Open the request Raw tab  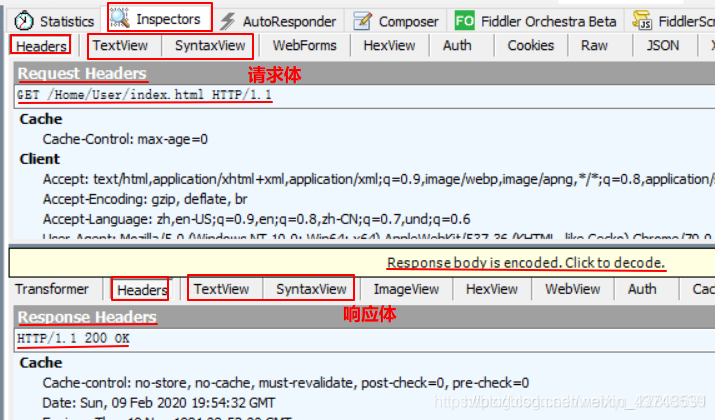coord(595,46)
